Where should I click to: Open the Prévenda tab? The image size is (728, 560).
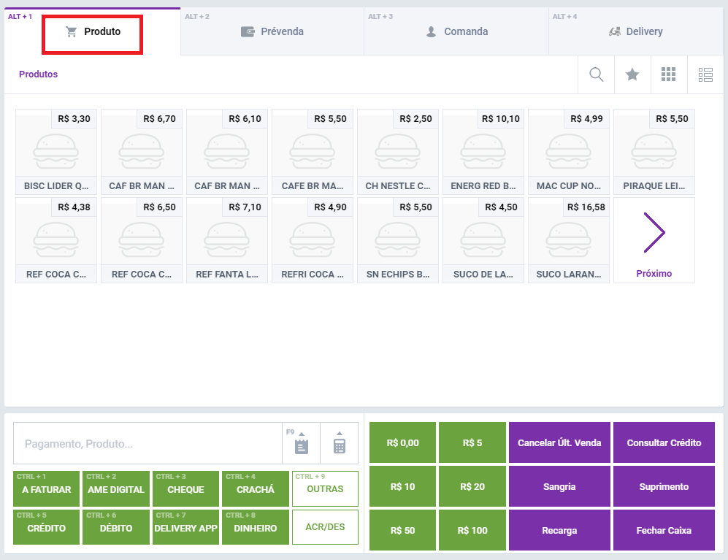coord(272,32)
